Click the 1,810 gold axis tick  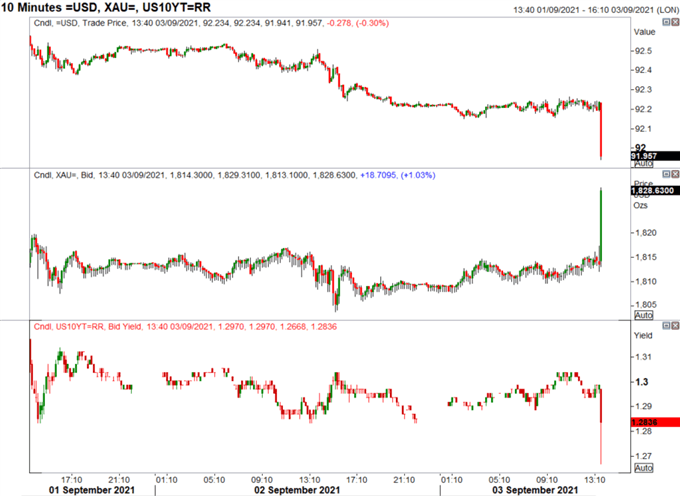point(646,281)
